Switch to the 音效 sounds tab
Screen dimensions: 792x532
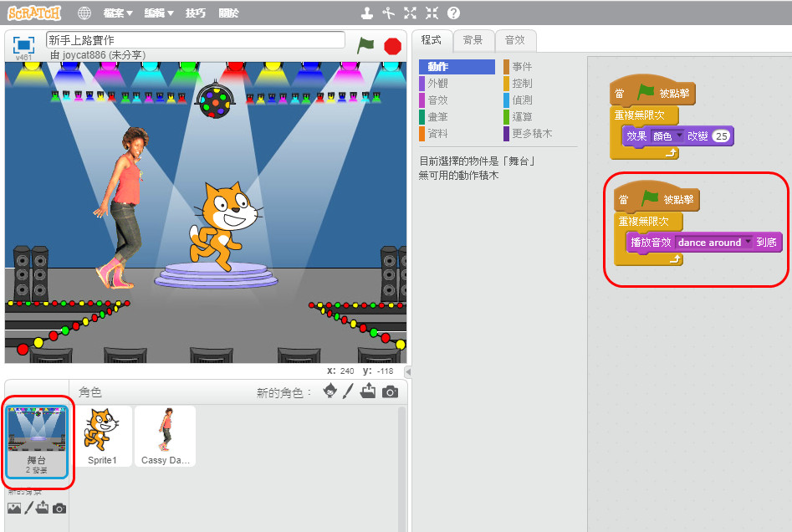pyautogui.click(x=515, y=40)
